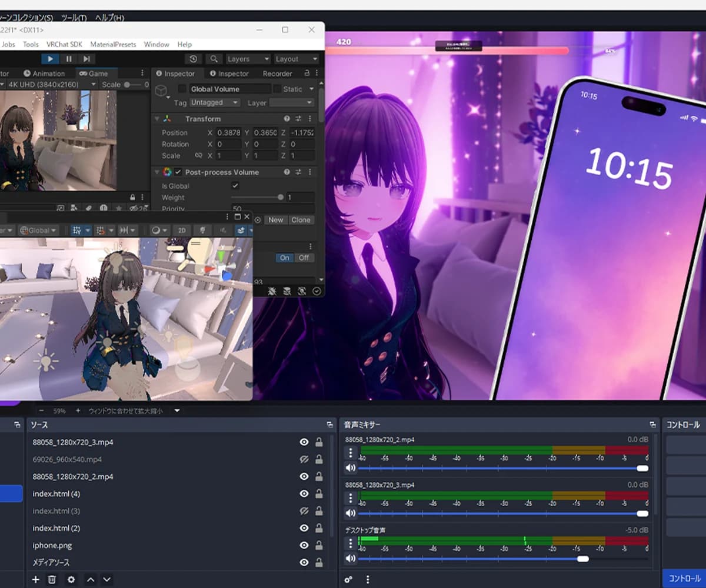Open the Transform component help icon
The width and height of the screenshot is (706, 588).
pyautogui.click(x=287, y=119)
